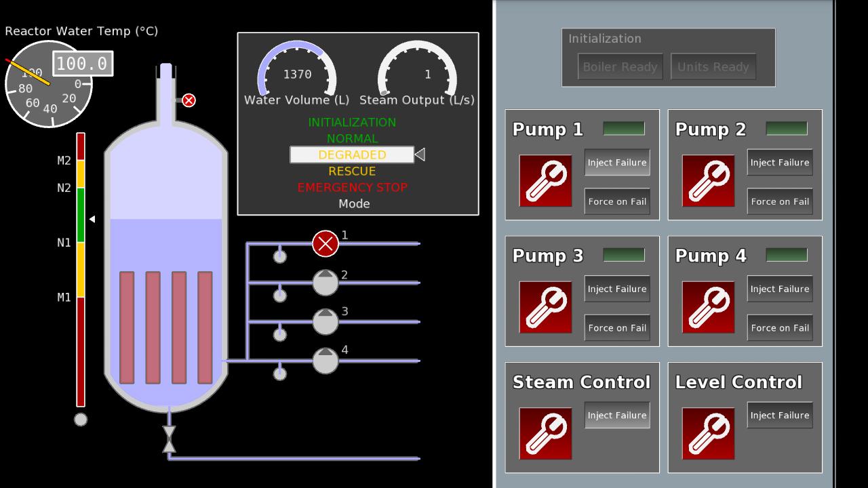Click the Level Control repair wrench icon

pyautogui.click(x=708, y=433)
